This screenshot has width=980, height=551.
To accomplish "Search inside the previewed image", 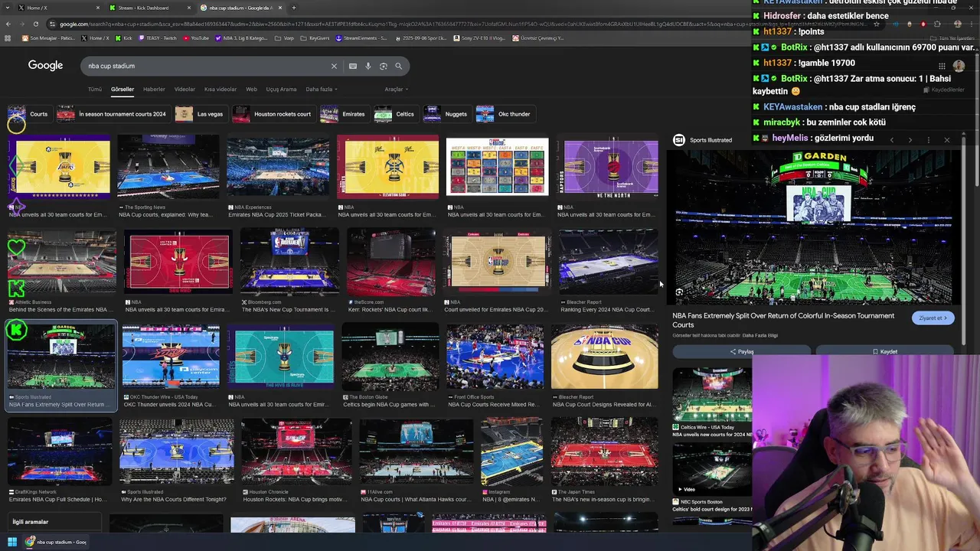I will [x=679, y=292].
